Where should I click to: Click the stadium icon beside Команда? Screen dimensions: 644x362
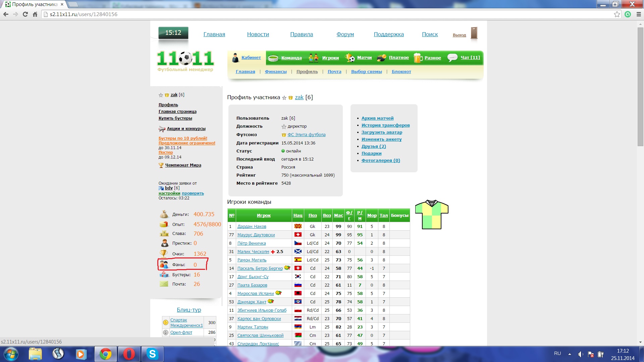coord(273,58)
